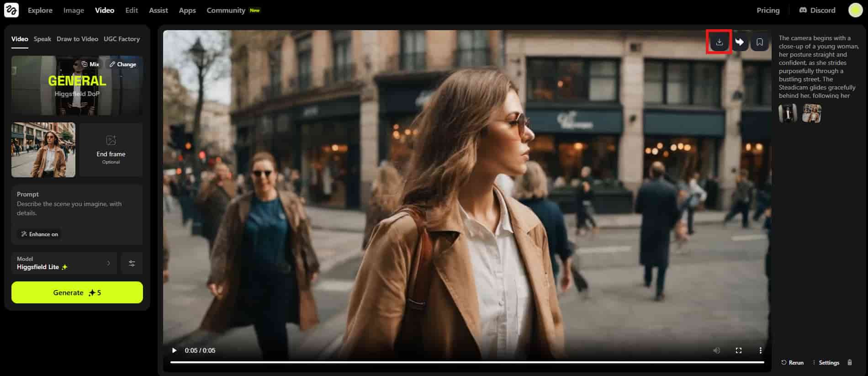Image resolution: width=868 pixels, height=376 pixels.
Task: Open the first preset thumbnail in details
Action: click(788, 113)
